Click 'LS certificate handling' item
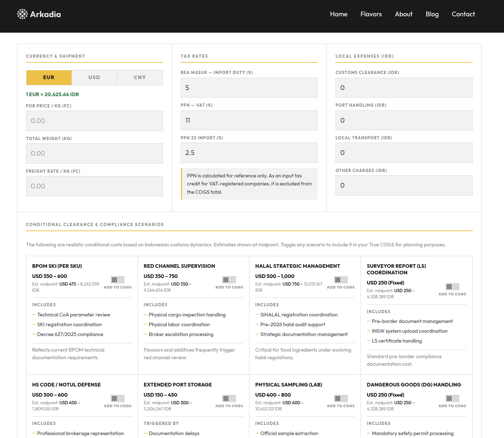This screenshot has width=504, height=438. (397, 341)
